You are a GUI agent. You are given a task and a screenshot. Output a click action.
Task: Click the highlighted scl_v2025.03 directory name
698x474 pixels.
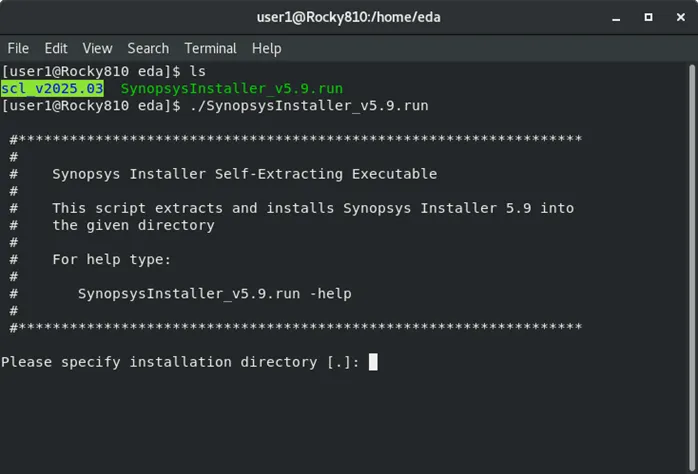(53, 88)
